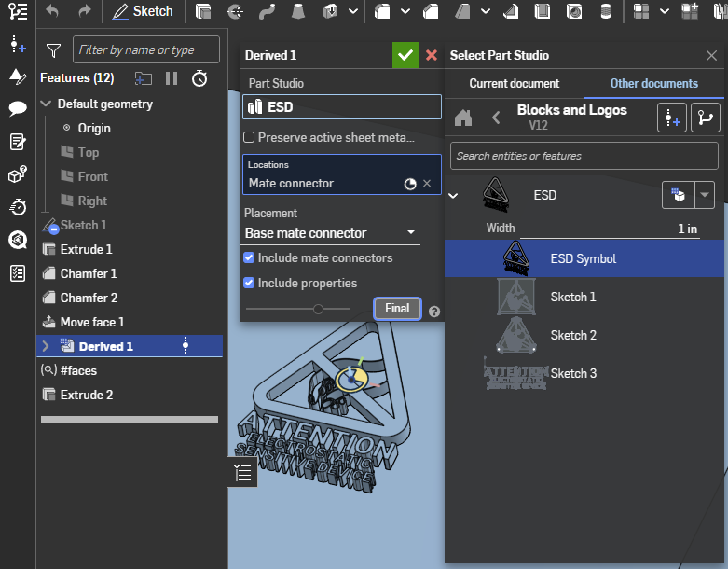Open dropdown next to Thicken tool
This screenshot has width=728, height=569.
click(353, 11)
